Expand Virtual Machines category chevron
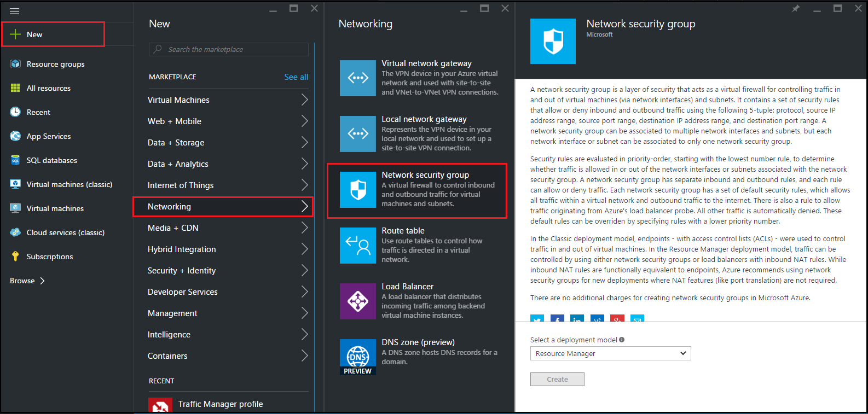Screen dimensions: 868x414 point(304,100)
